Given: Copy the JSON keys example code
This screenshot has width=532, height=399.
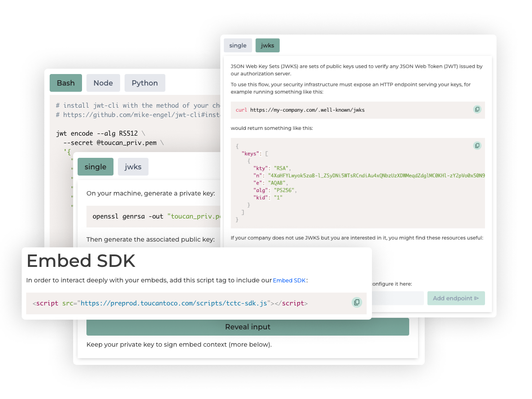Looking at the screenshot, I should click(x=477, y=145).
